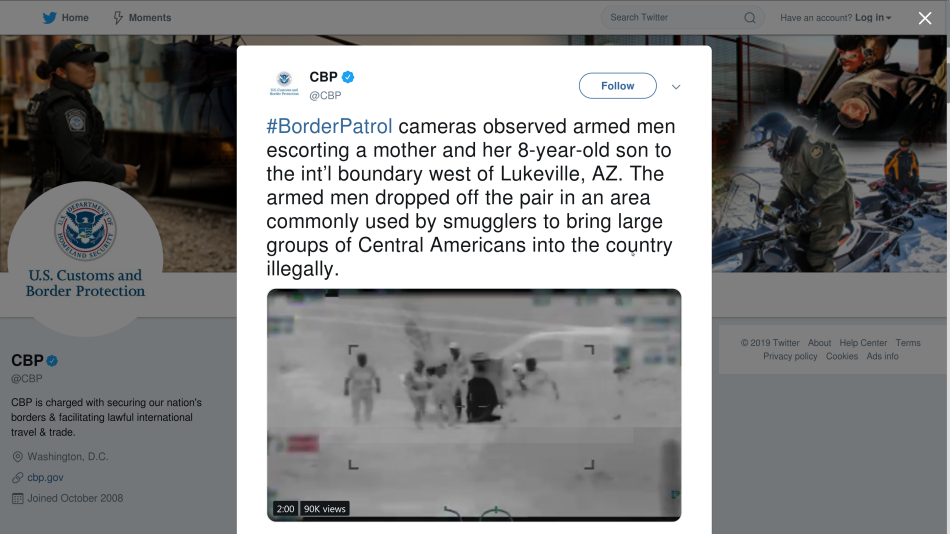Close the tweet overlay with the X
Image resolution: width=950 pixels, height=534 pixels.
click(x=925, y=18)
